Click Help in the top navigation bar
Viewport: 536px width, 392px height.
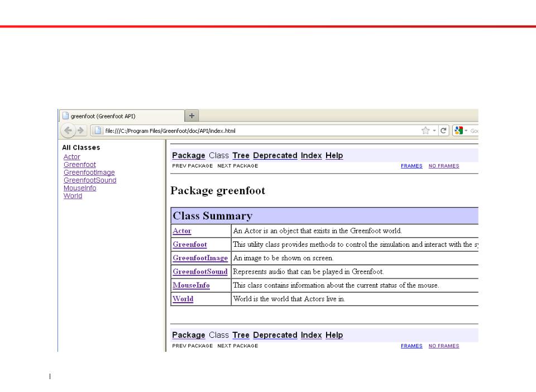coord(334,155)
